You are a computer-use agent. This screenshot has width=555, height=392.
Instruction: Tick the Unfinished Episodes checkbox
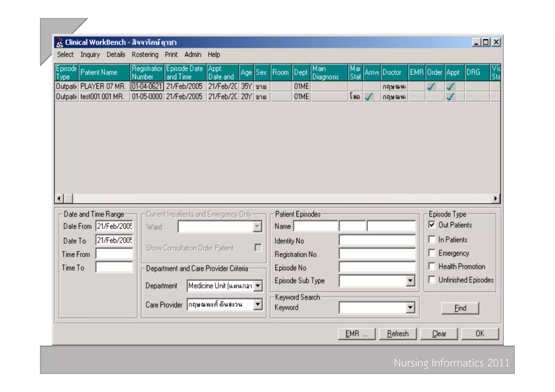[x=432, y=280]
